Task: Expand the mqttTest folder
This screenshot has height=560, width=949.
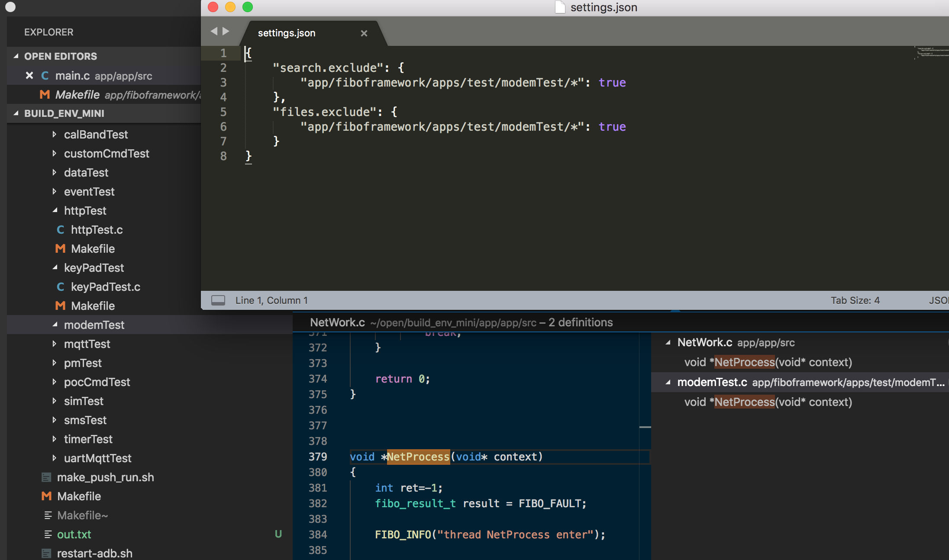Action: pyautogui.click(x=55, y=344)
